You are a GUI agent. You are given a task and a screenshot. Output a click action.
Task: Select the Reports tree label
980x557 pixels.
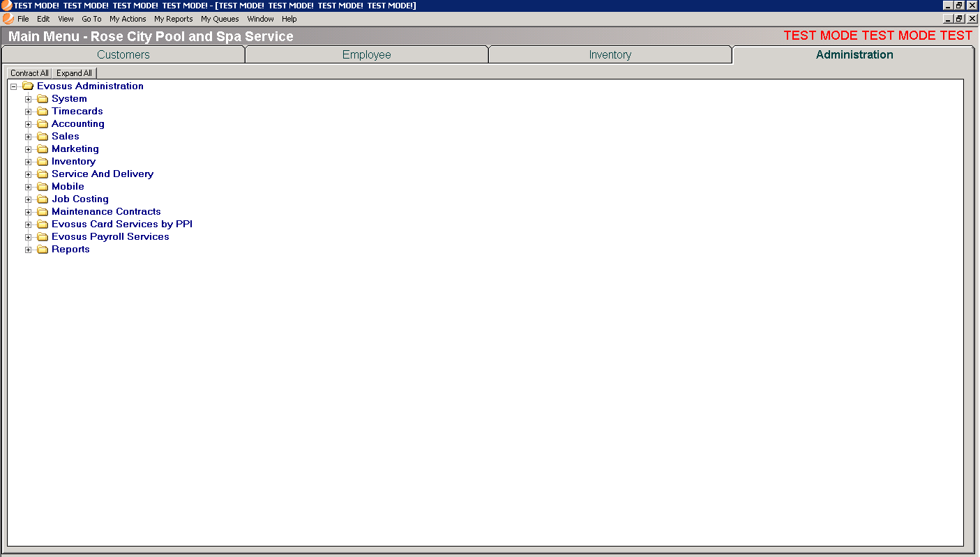click(70, 250)
